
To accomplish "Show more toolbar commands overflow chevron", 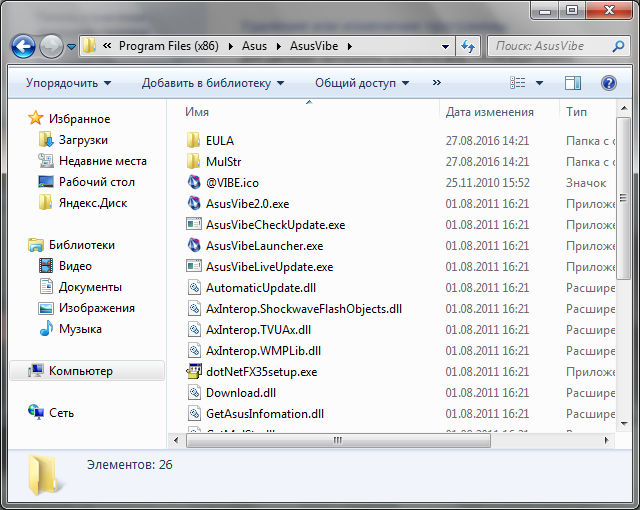I will (437, 83).
